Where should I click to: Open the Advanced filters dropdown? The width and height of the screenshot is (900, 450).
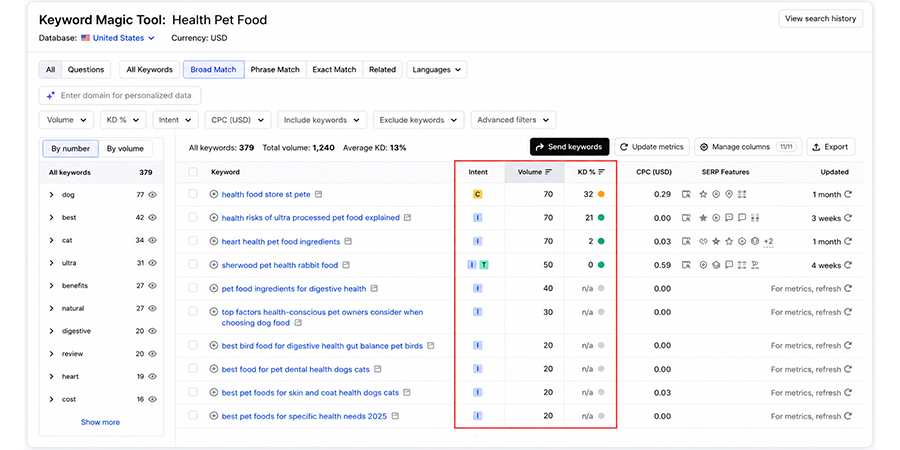(x=513, y=120)
